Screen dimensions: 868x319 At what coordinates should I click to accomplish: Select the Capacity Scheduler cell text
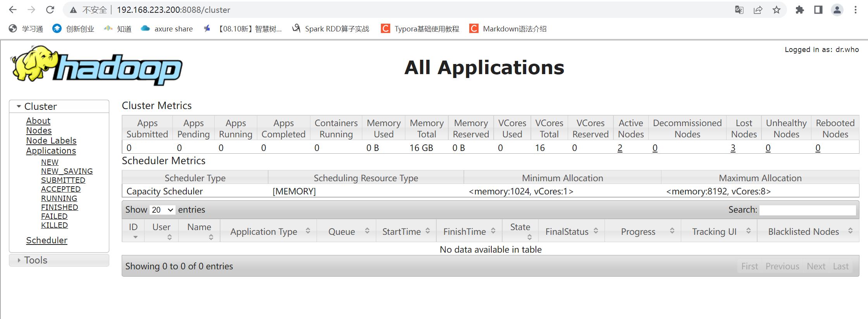[165, 191]
